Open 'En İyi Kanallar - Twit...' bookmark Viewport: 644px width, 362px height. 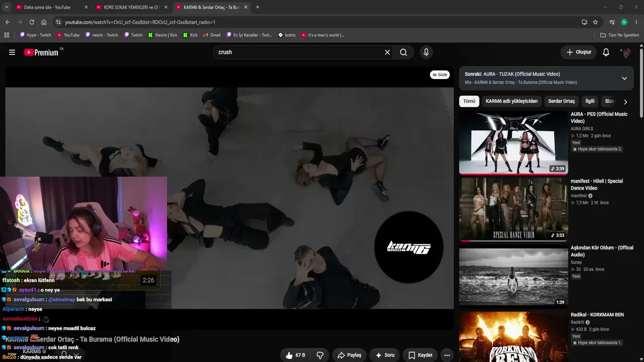click(x=249, y=35)
